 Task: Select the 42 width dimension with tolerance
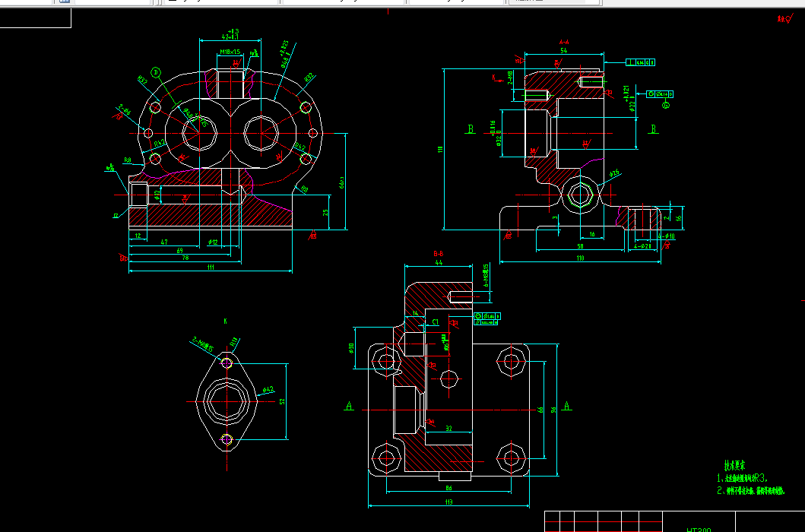(230, 34)
